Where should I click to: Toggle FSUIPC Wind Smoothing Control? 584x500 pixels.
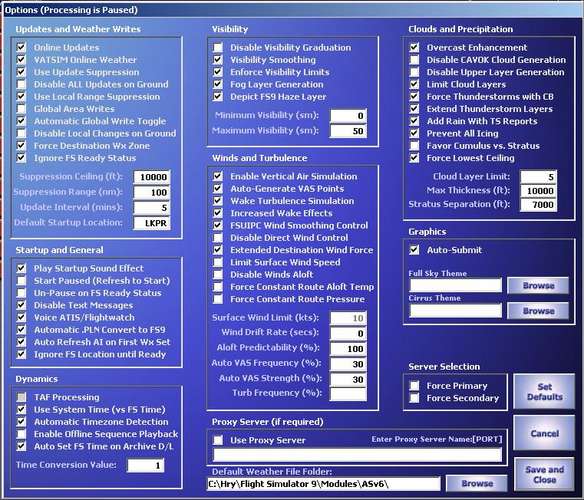coord(218,225)
